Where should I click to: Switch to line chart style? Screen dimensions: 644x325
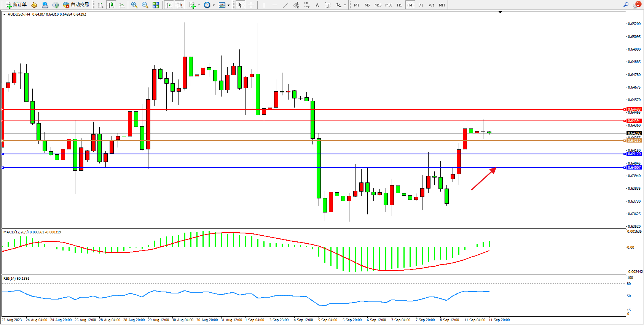(x=122, y=5)
